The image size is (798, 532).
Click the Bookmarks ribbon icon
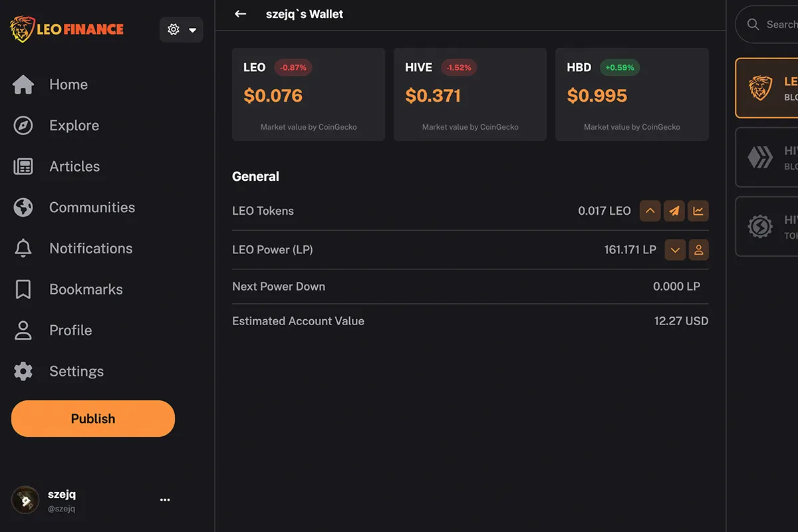(x=23, y=289)
